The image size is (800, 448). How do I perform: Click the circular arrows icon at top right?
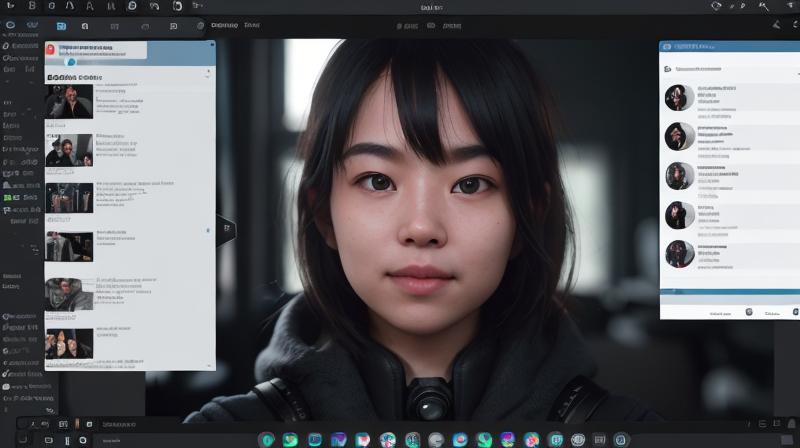[x=716, y=6]
